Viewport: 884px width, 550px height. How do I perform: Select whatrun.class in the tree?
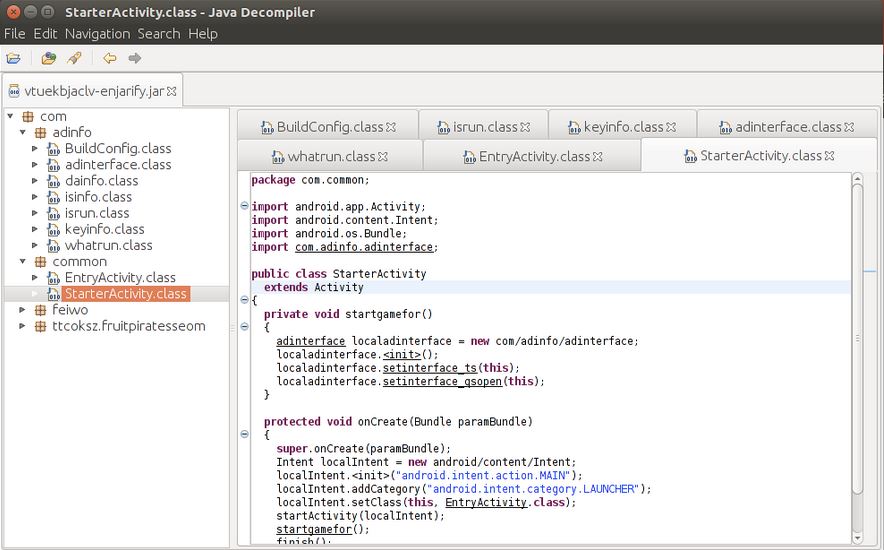[x=109, y=246]
